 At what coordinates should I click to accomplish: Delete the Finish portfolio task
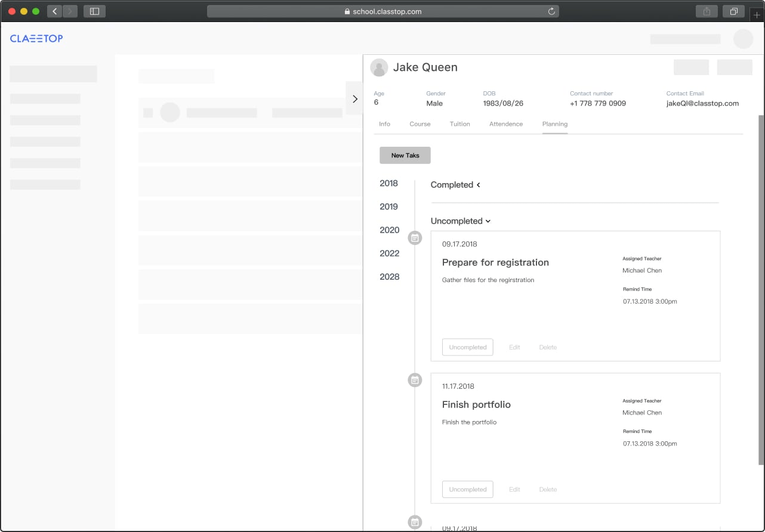tap(548, 489)
